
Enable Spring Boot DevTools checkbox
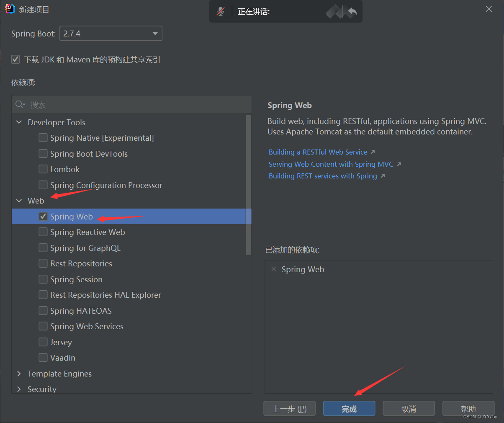[x=43, y=154]
